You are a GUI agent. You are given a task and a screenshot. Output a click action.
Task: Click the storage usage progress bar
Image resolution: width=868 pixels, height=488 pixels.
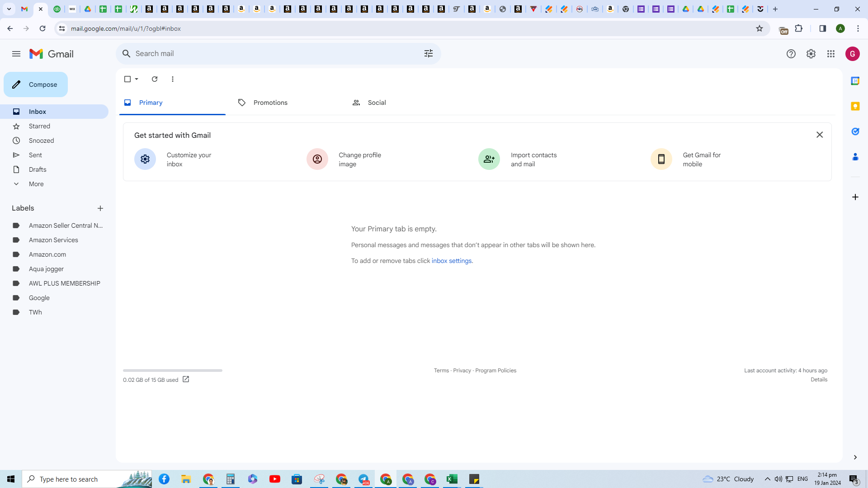(x=173, y=371)
